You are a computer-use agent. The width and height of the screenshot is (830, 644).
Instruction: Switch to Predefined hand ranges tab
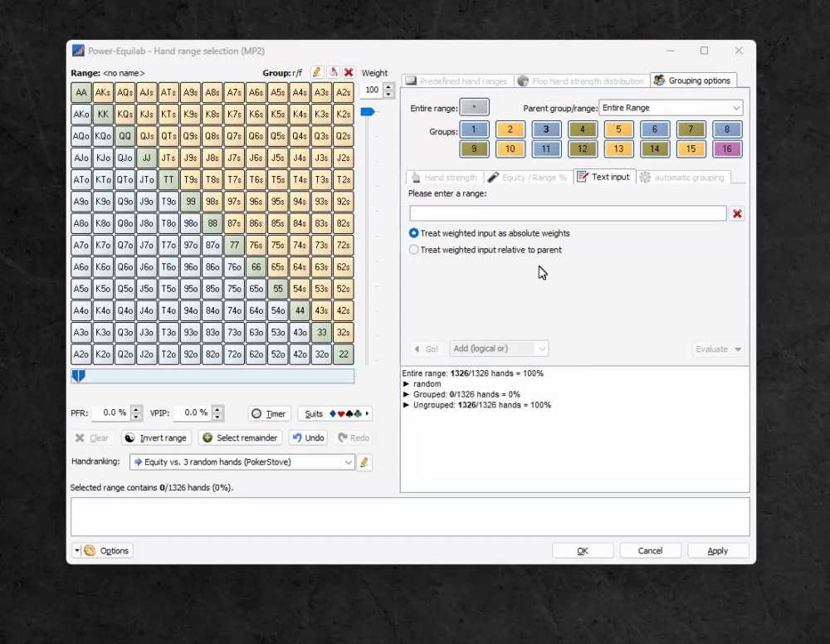tap(456, 81)
